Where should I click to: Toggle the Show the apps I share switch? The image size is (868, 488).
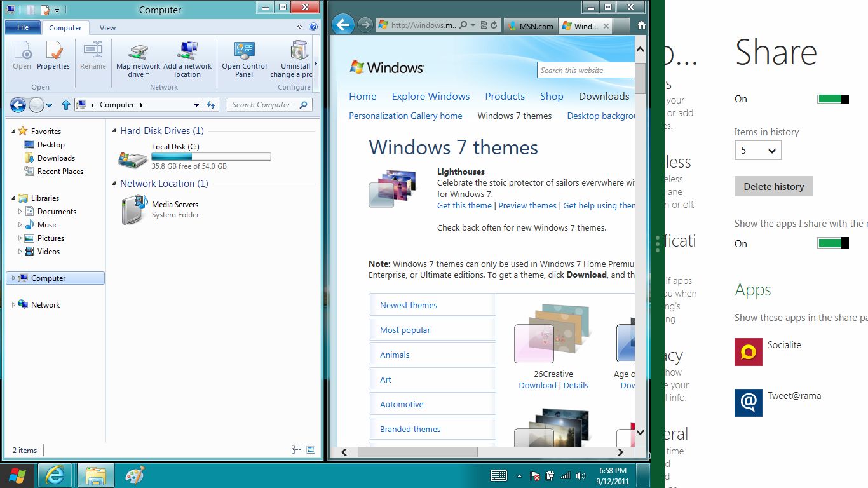click(833, 243)
